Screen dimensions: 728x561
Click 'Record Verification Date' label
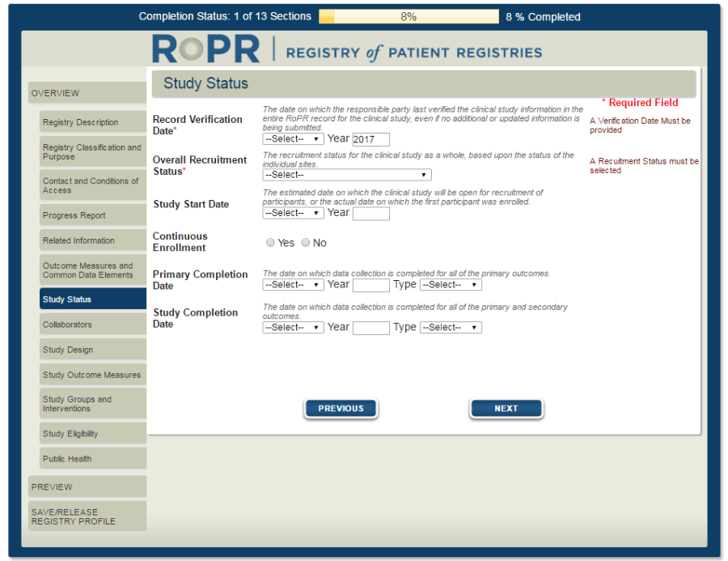197,125
